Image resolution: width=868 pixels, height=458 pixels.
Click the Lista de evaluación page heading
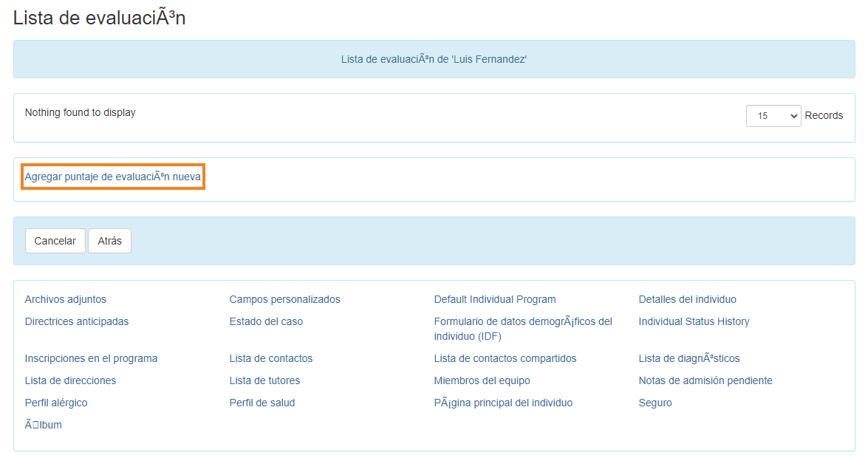(100, 18)
